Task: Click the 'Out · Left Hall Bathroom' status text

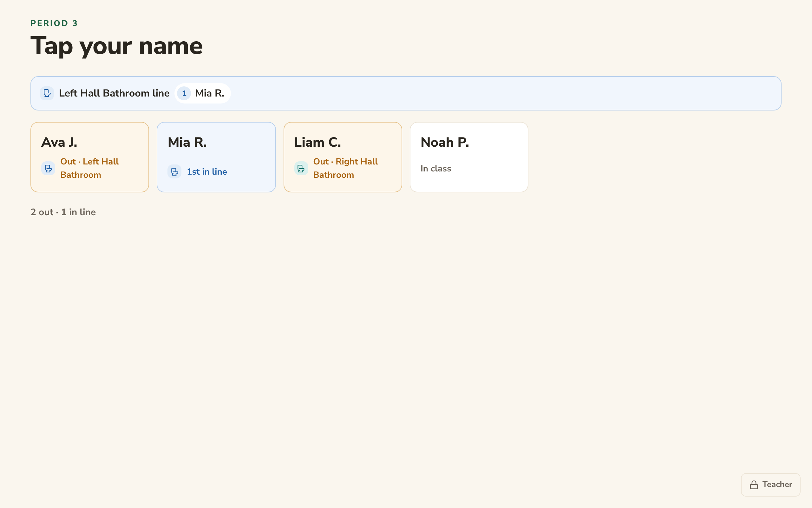Action: [x=89, y=168]
